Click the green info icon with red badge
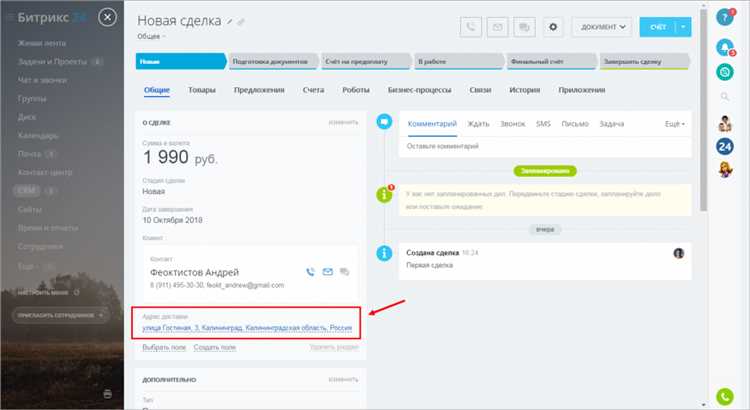This screenshot has height=410, width=750. point(384,194)
